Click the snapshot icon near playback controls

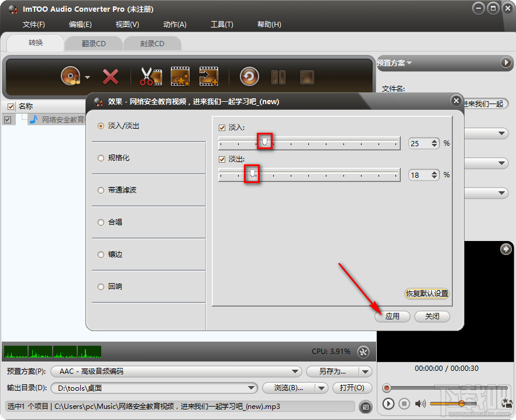pyautogui.click(x=507, y=404)
